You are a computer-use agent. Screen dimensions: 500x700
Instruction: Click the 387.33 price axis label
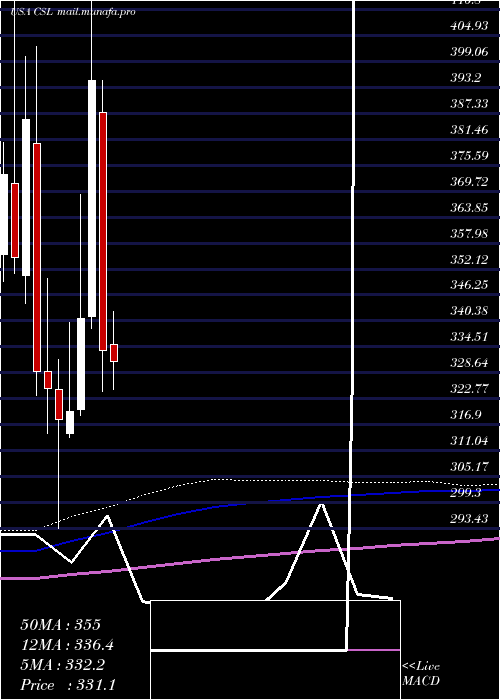pyautogui.click(x=469, y=104)
